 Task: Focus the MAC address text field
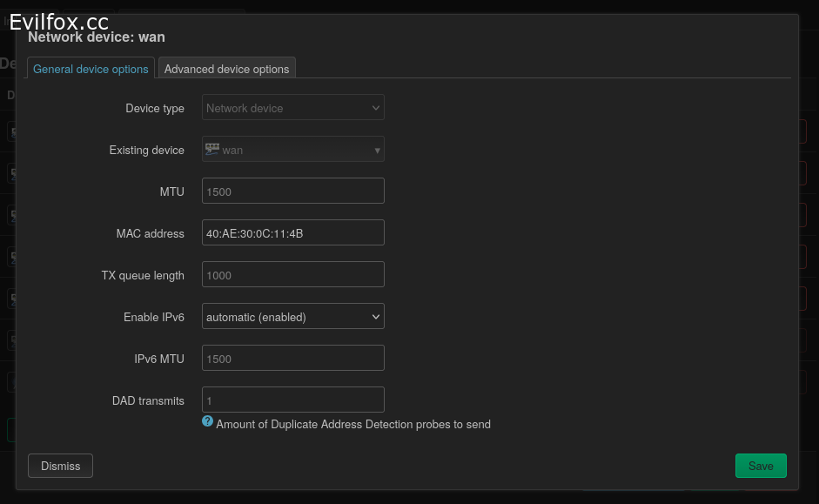(x=292, y=233)
